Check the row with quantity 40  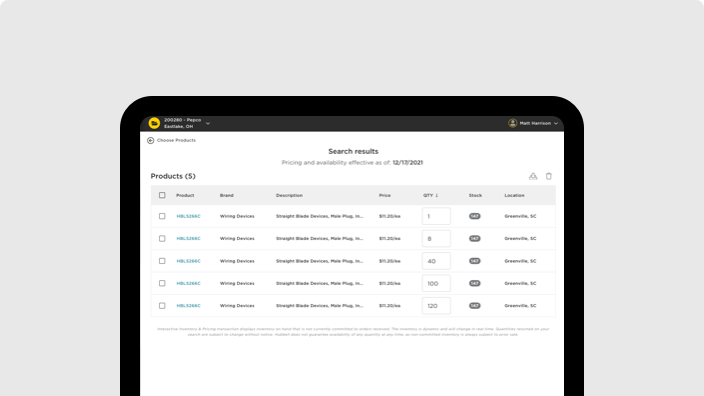click(x=162, y=261)
